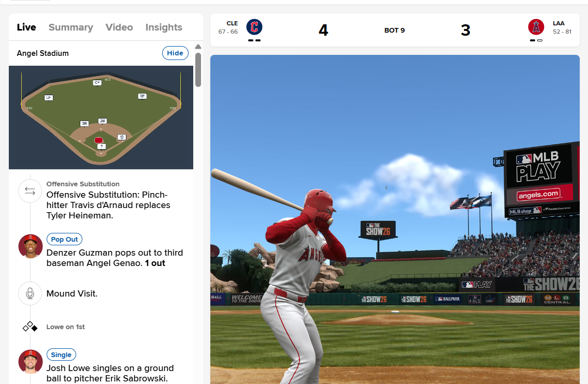This screenshot has height=384, width=588.
Task: Select the P marker on the field diagram
Action: tap(102, 146)
